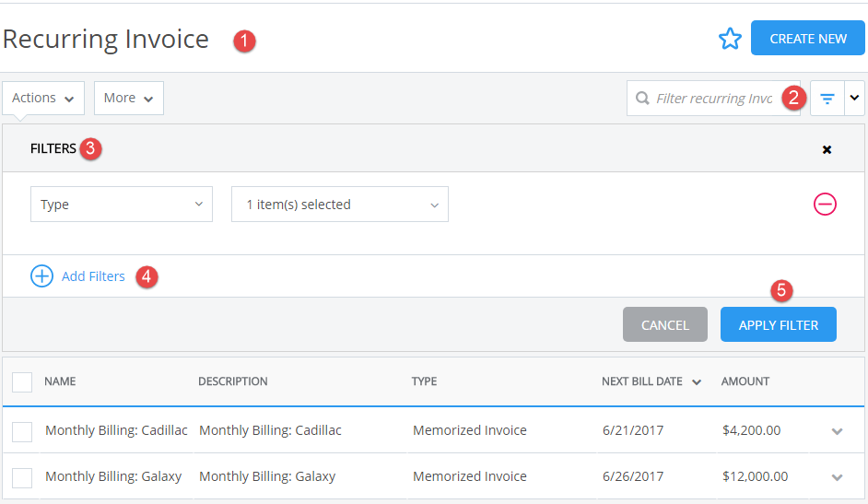The width and height of the screenshot is (868, 504).
Task: Expand row options for Monthly Billing: Cadillac
Action: (x=837, y=430)
